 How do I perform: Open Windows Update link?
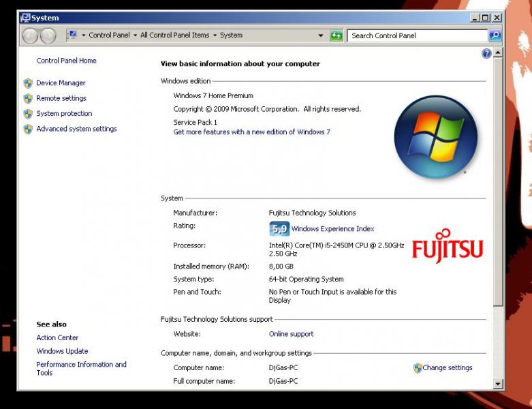(63, 351)
